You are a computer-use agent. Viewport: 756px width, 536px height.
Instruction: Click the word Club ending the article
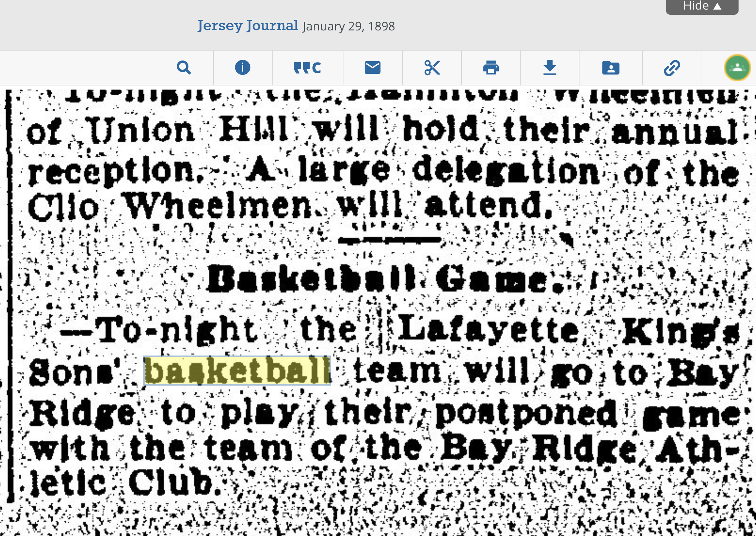click(x=173, y=483)
